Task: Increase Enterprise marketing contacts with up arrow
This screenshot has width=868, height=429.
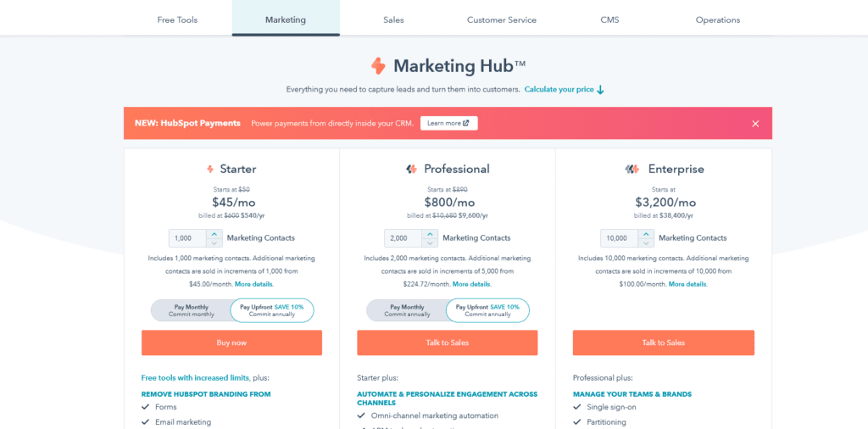Action: click(x=646, y=234)
